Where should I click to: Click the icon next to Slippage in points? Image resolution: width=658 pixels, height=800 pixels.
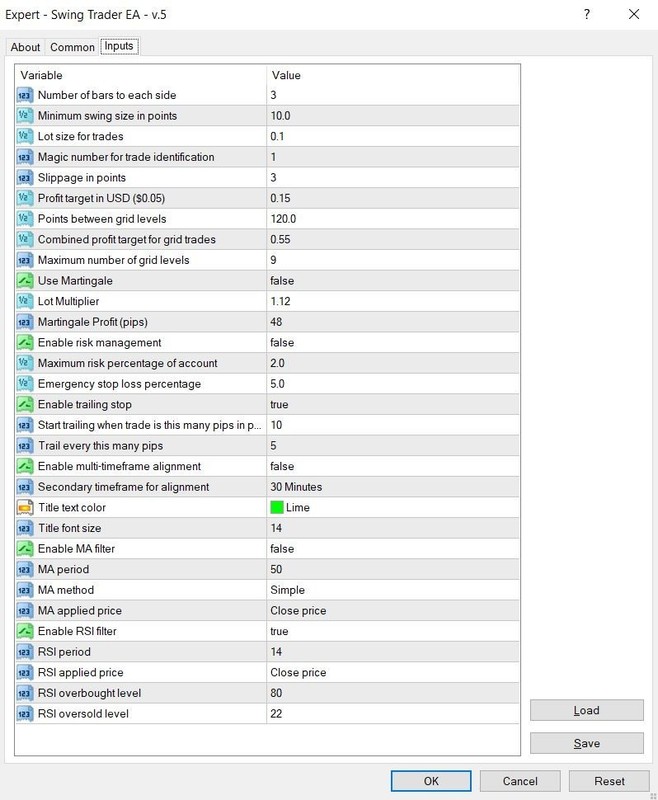pyautogui.click(x=24, y=178)
